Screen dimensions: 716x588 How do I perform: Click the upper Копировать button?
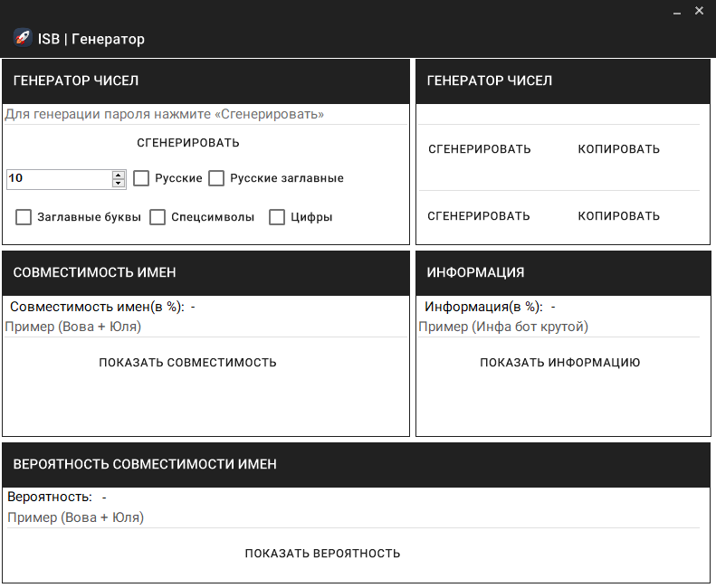coord(619,149)
